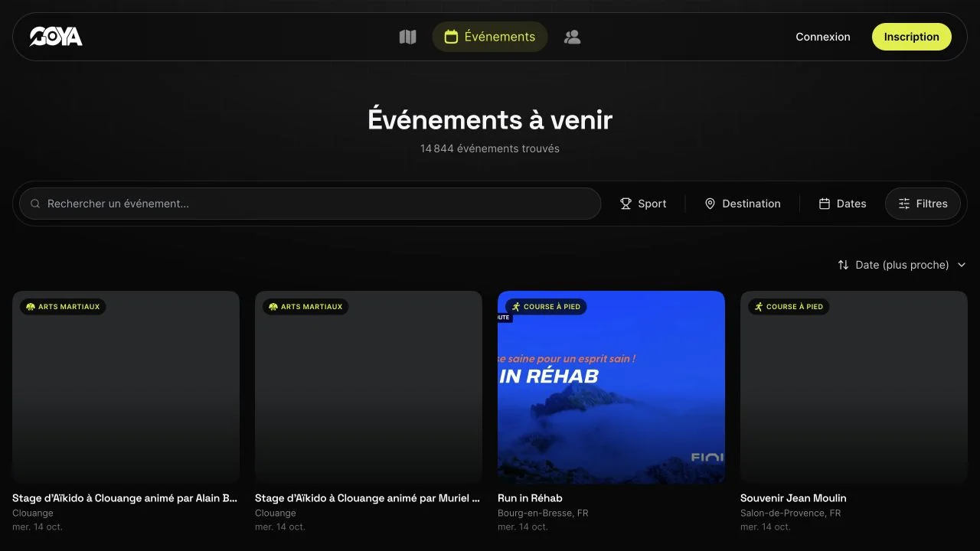This screenshot has height=551, width=980.
Task: Click the GOYA logo
Action: [x=56, y=37]
